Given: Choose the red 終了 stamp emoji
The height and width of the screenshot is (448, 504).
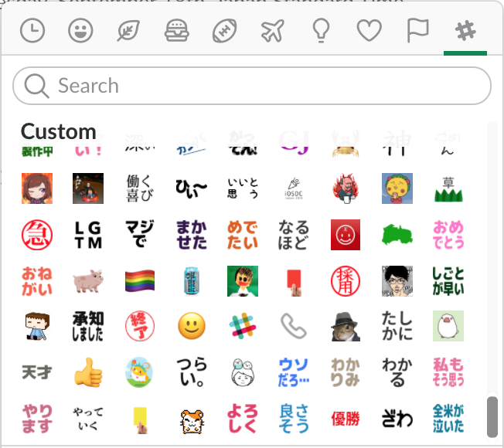Looking at the screenshot, I should pos(140,326).
